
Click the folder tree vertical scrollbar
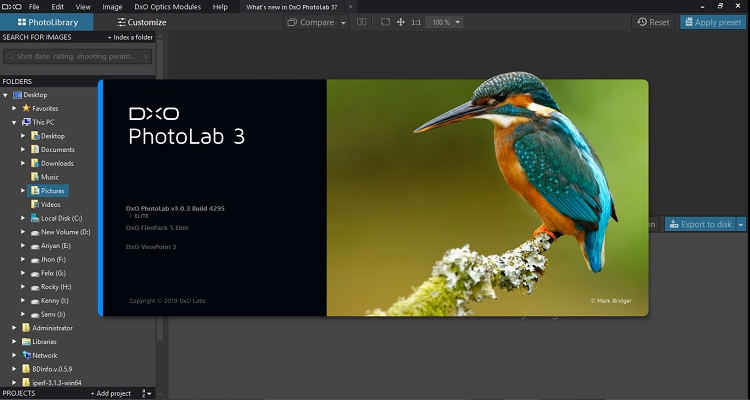(160, 191)
